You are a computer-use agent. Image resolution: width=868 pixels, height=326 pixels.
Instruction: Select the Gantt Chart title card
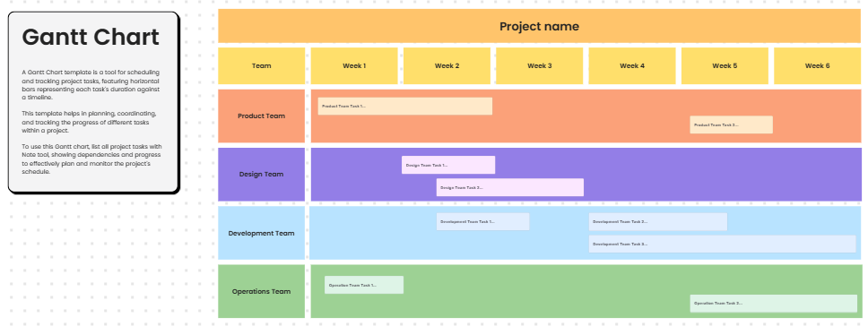[x=93, y=103]
